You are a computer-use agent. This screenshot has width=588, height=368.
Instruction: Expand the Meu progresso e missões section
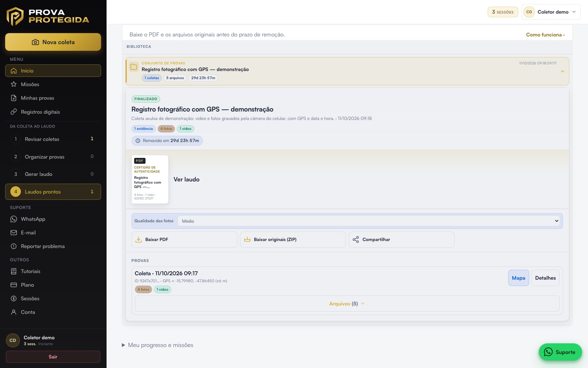(157, 345)
